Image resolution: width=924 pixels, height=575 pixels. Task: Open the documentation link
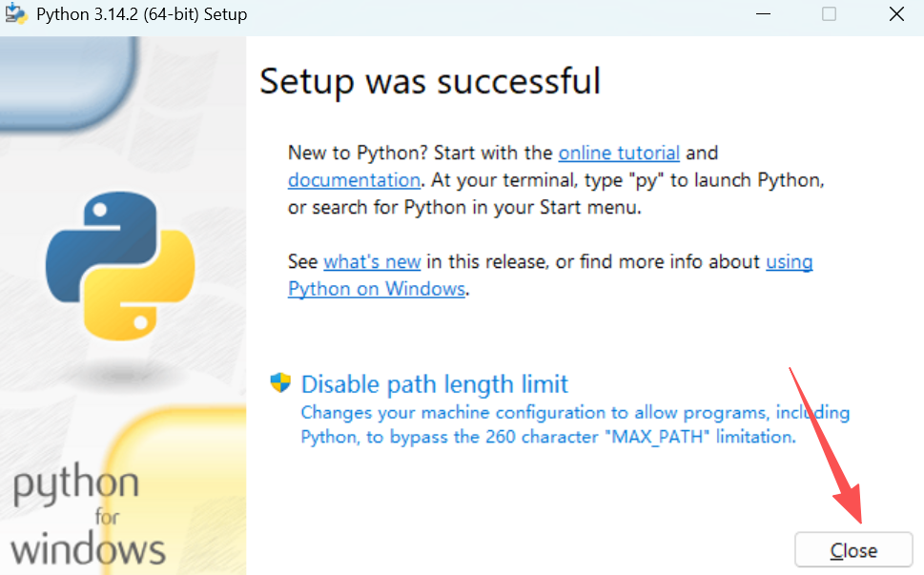click(x=354, y=180)
